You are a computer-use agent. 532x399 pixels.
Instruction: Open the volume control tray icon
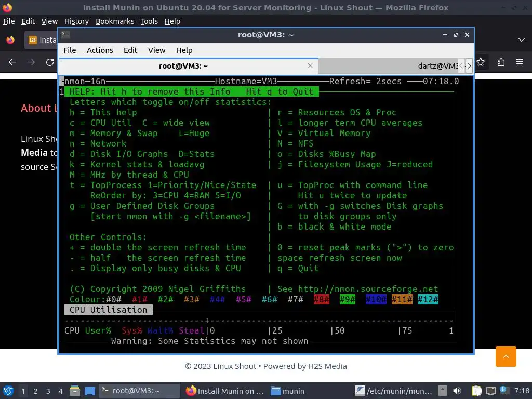click(457, 391)
